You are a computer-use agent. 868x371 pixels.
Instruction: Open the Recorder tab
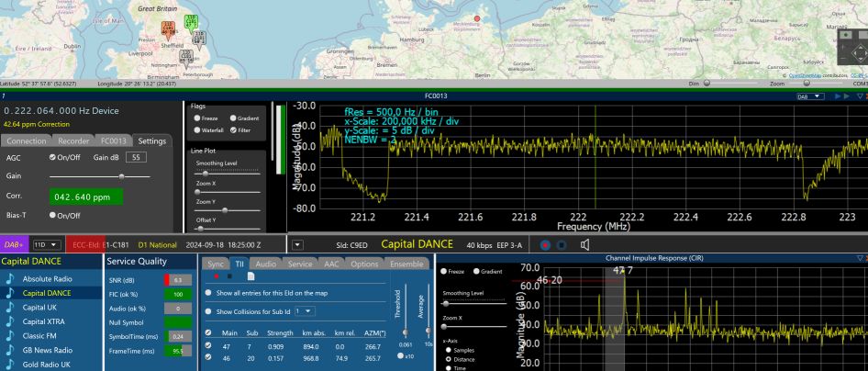(73, 141)
